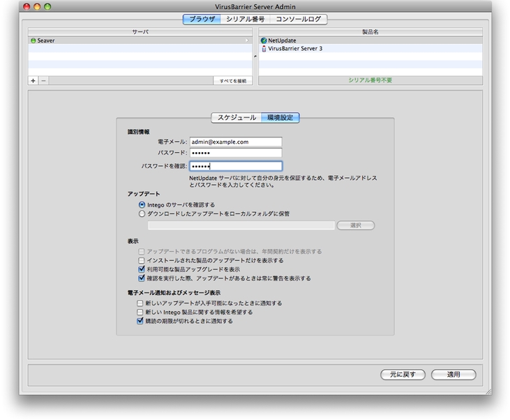Uncheck 常に警告を表示する checkbox
Screen dimensions: 510x420
141,278
